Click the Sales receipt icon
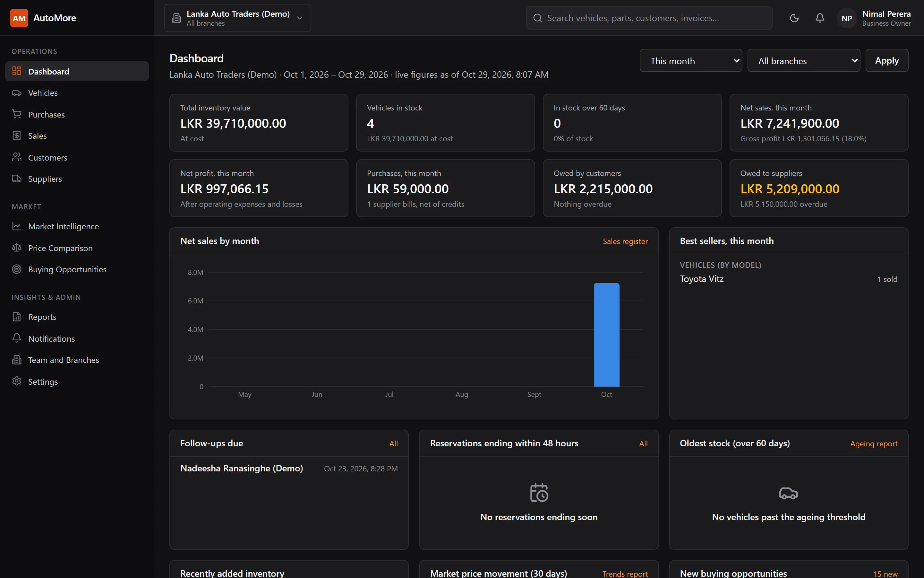 click(x=16, y=136)
